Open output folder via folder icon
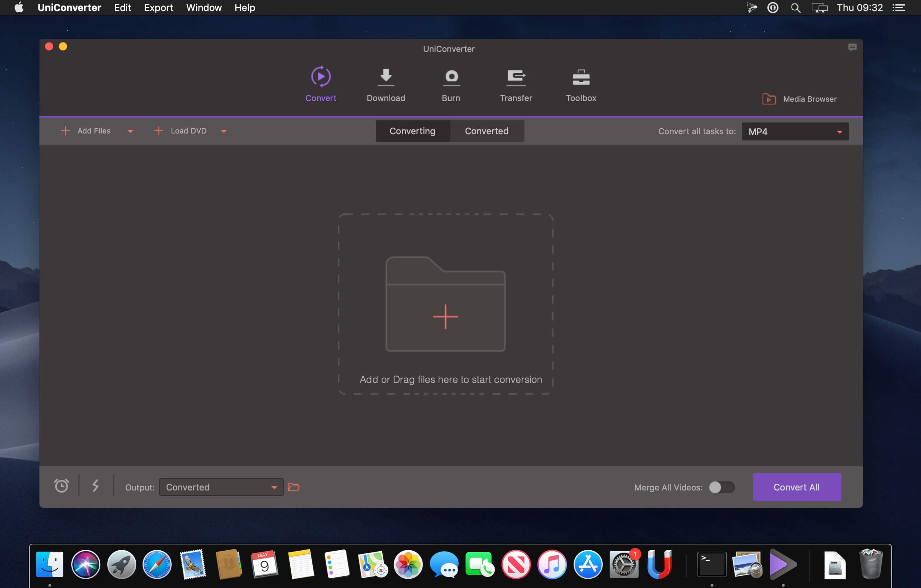Image resolution: width=921 pixels, height=588 pixels. pyautogui.click(x=293, y=487)
